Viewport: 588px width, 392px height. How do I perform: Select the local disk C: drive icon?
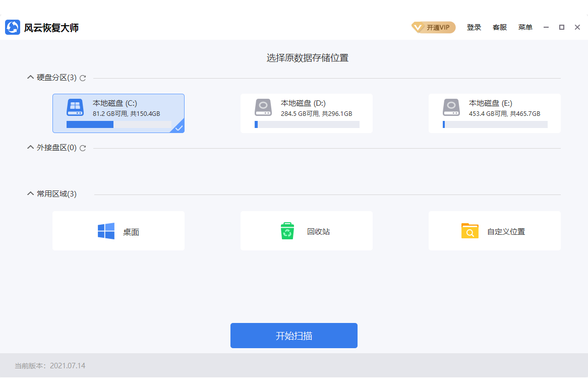point(75,107)
